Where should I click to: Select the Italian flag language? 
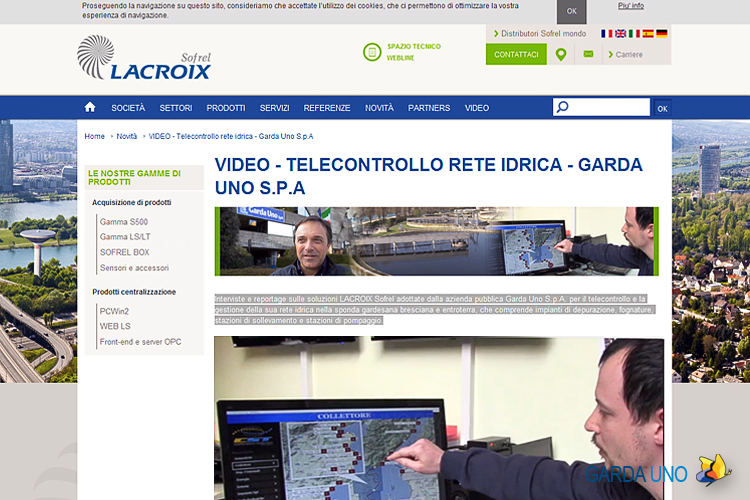point(634,33)
